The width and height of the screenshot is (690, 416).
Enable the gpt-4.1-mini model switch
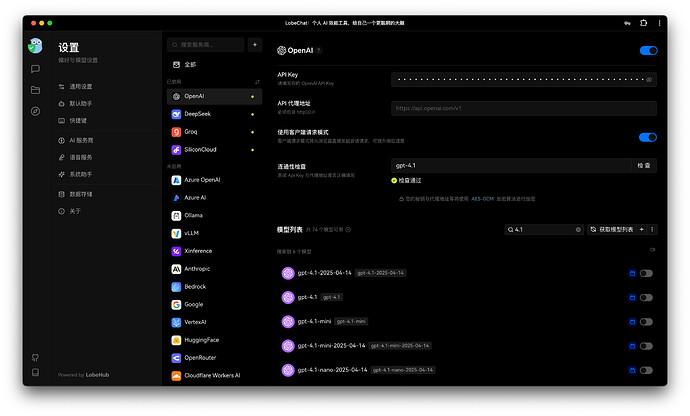646,322
